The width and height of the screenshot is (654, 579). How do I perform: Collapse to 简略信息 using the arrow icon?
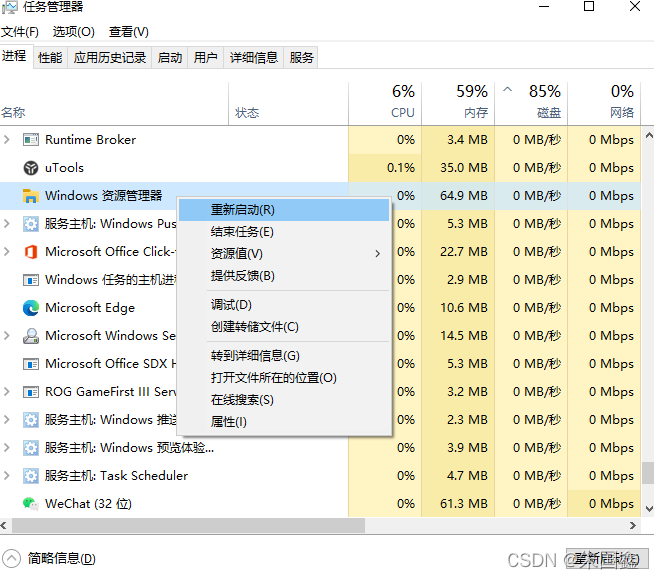[x=11, y=558]
